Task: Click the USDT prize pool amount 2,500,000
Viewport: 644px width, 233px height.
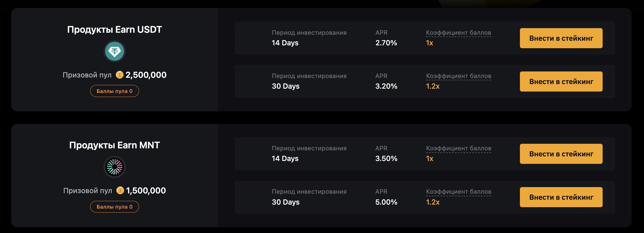Action: click(x=146, y=75)
